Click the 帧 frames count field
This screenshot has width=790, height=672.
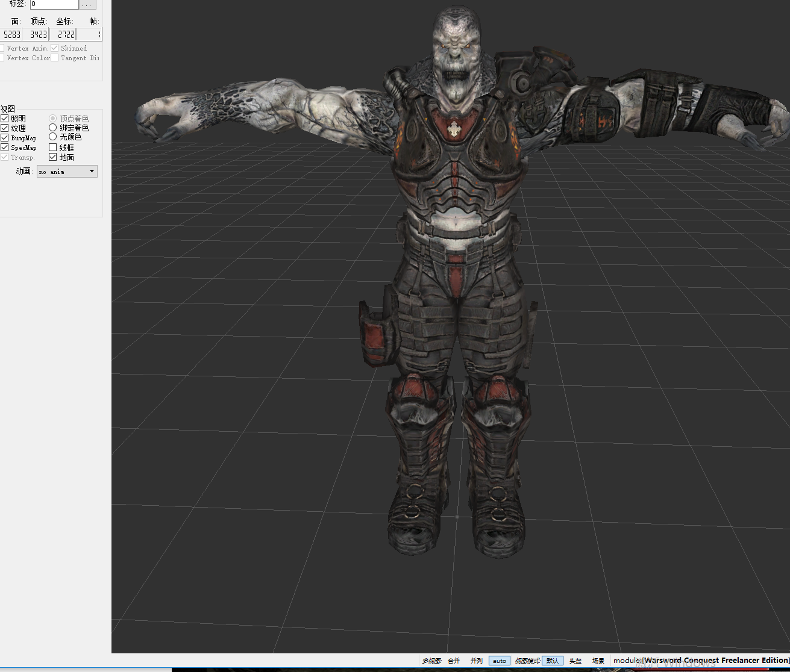pyautogui.click(x=89, y=34)
